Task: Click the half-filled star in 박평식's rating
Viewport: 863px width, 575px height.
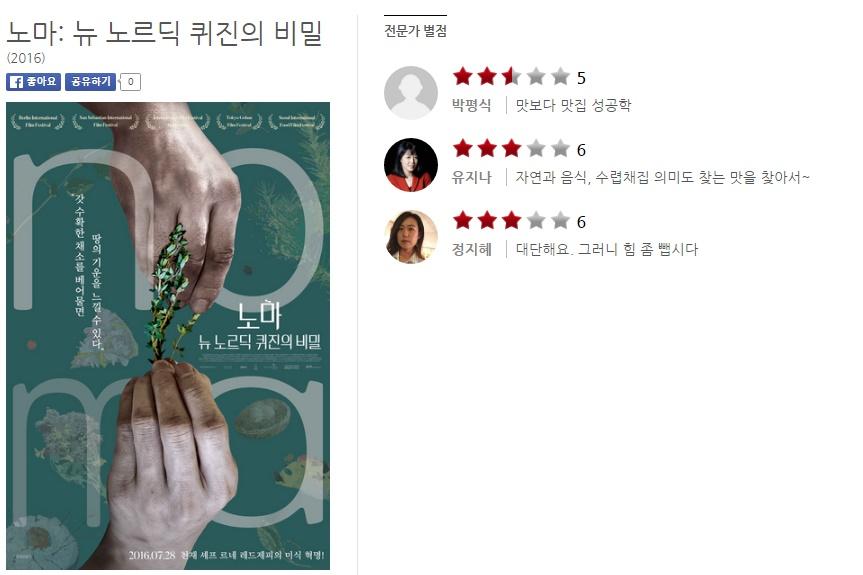Action: 511,76
